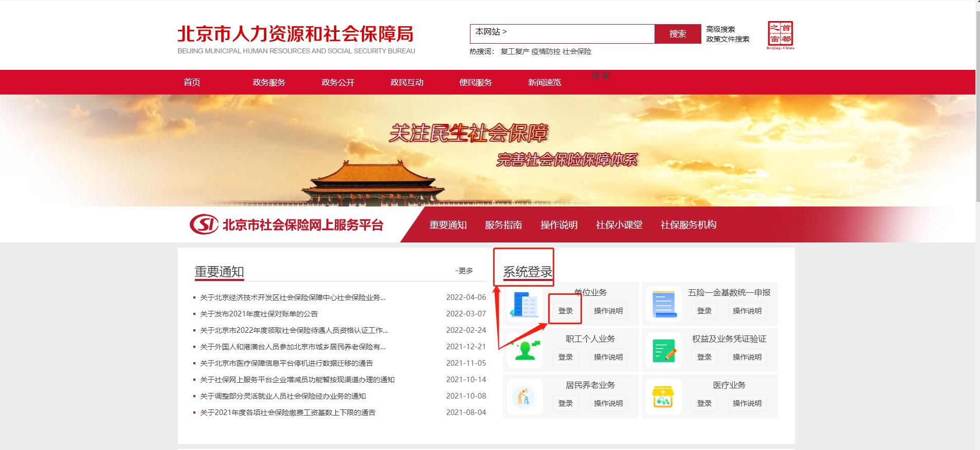Click the 五险一金基数统一申报 document icon
This screenshot has height=450, width=980.
pyautogui.click(x=664, y=304)
